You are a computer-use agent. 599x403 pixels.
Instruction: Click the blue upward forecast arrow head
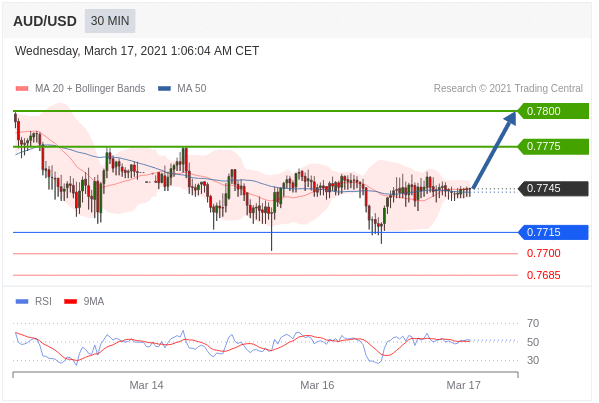point(510,118)
